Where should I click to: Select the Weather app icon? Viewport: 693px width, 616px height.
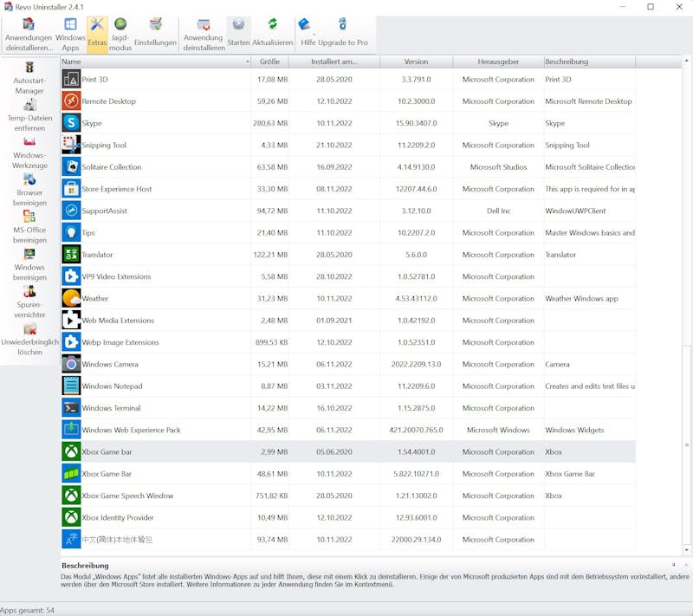pyautogui.click(x=71, y=298)
